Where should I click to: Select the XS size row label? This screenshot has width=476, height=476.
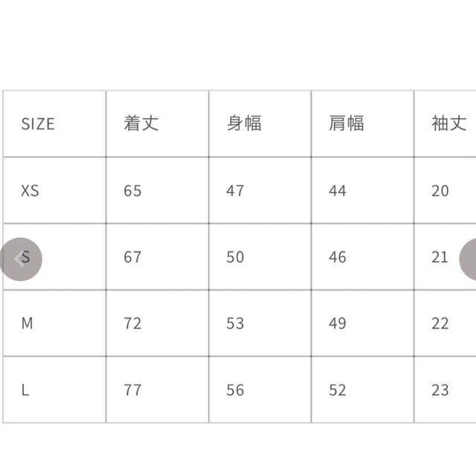[x=30, y=190]
